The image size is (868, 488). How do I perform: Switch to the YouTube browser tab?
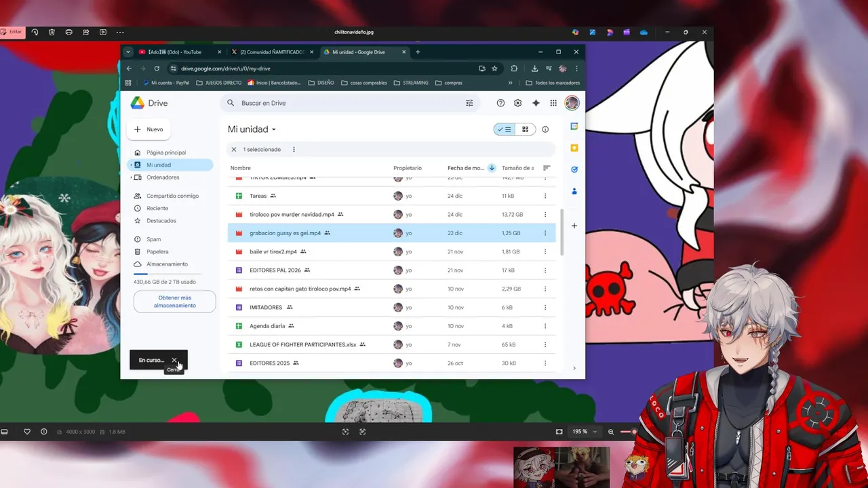[x=180, y=52]
